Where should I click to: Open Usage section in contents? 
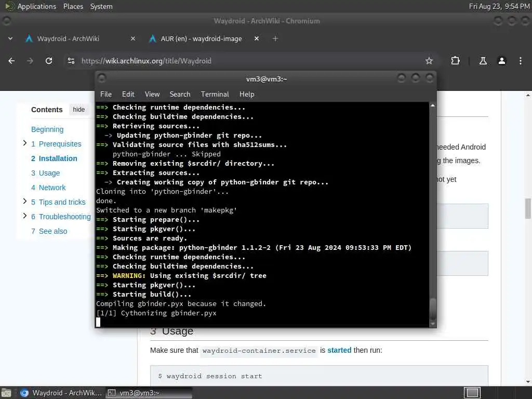46,173
